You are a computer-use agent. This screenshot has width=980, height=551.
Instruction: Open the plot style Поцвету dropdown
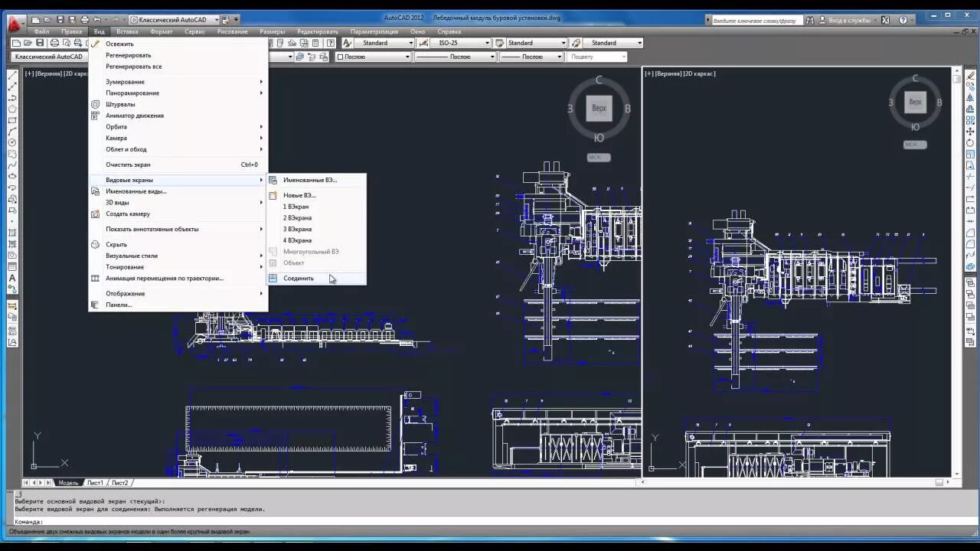(x=597, y=57)
